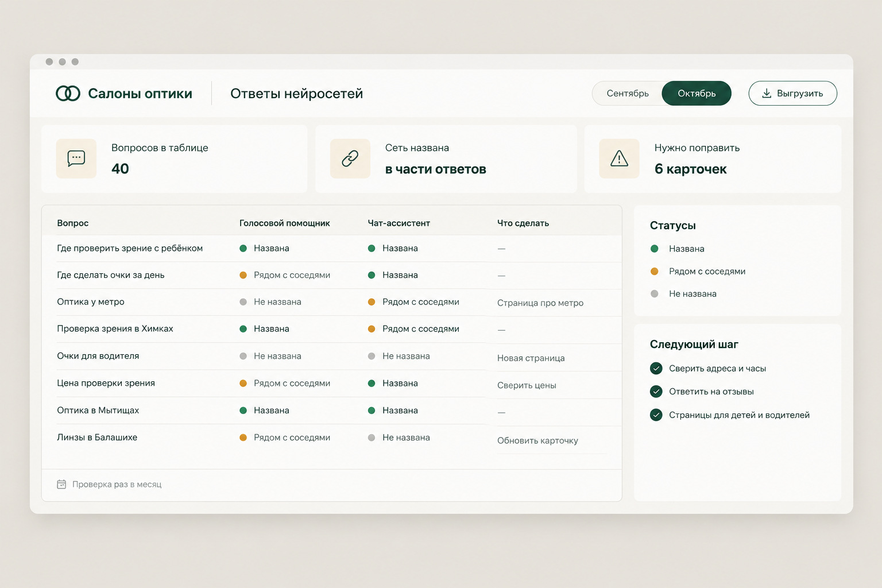Select the 'Очки для водителя' question
This screenshot has width=882, height=588.
pyautogui.click(x=98, y=356)
